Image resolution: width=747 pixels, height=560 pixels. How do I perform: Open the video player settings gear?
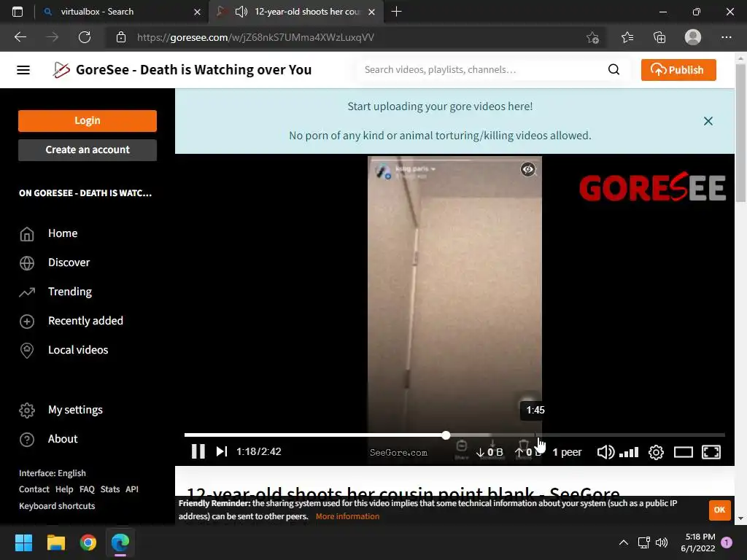point(656,452)
